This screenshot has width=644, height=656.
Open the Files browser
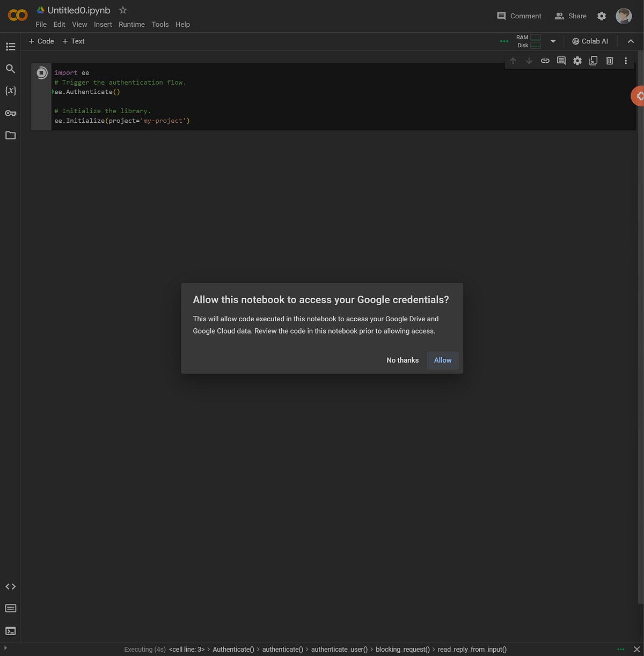pos(10,135)
